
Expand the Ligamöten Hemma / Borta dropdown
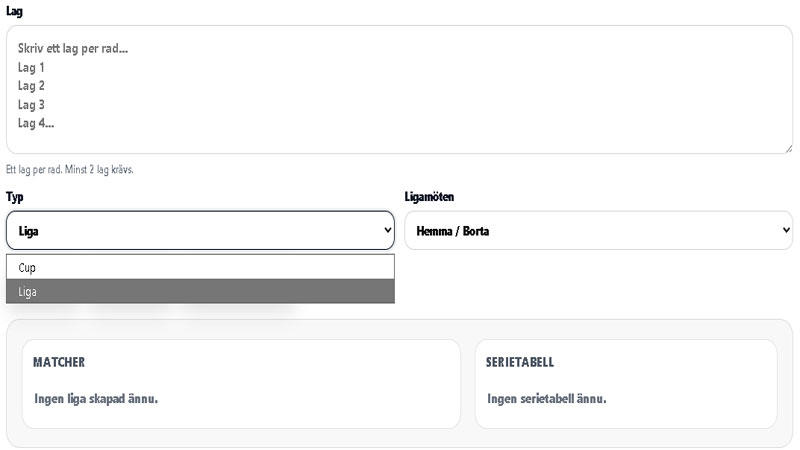click(590, 231)
